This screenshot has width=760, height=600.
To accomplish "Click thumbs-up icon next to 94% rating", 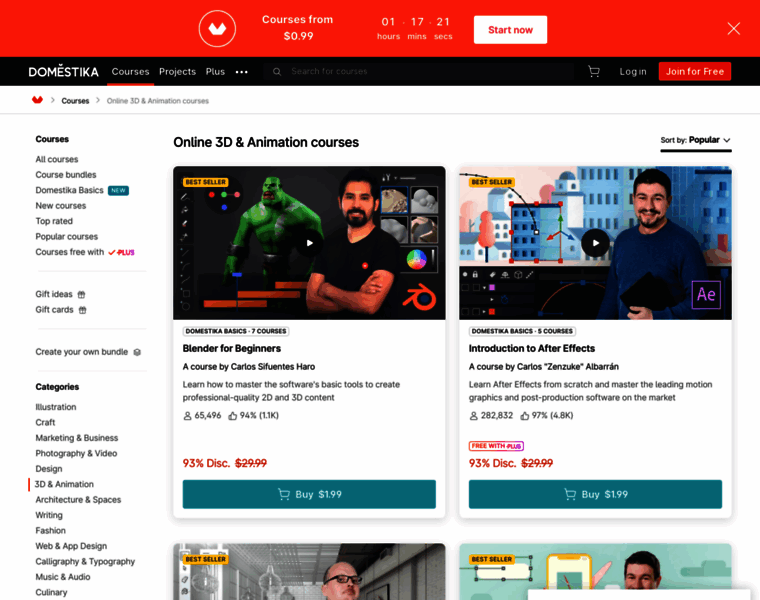I will [x=233, y=416].
